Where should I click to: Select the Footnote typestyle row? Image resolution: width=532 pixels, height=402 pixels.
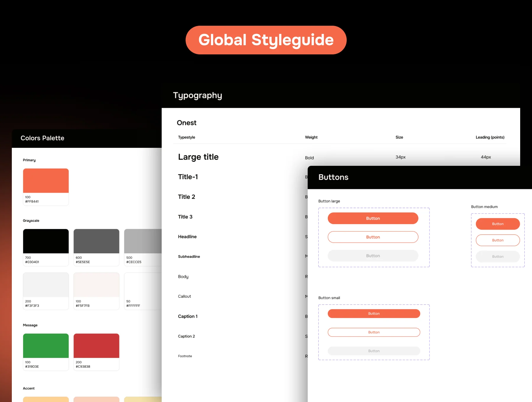[185, 356]
